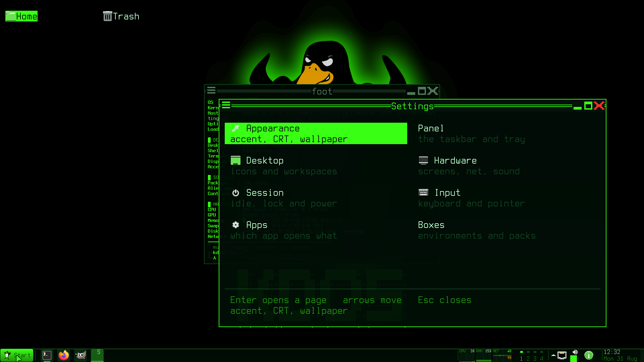Click the foot window hamburger menu icon
This screenshot has width=644, height=362.
[211, 90]
